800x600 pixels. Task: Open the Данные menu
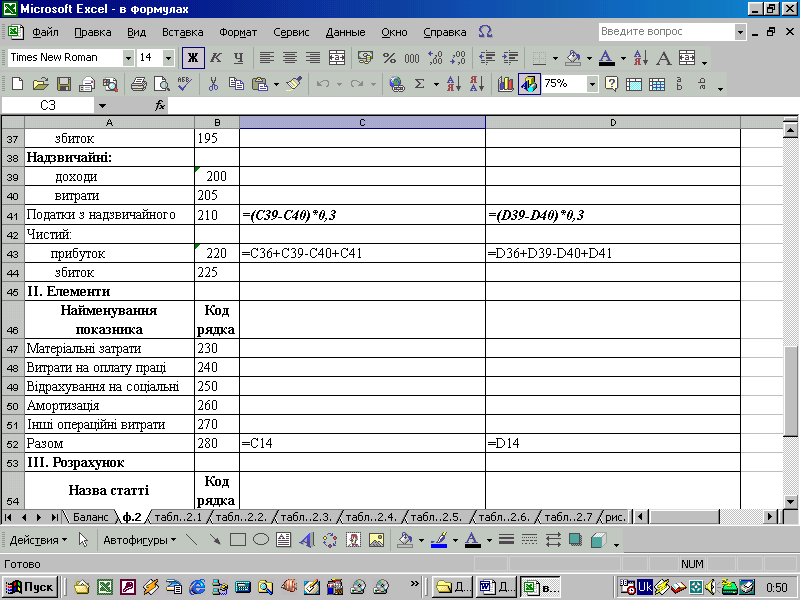[x=345, y=32]
